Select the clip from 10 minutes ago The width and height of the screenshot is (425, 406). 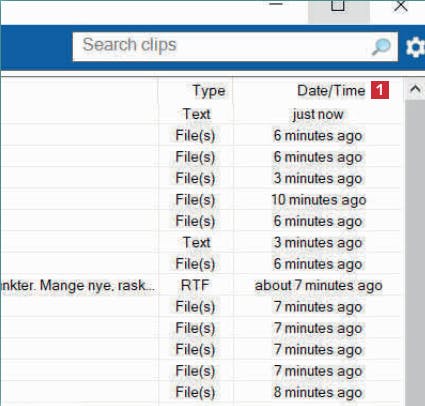[200, 200]
